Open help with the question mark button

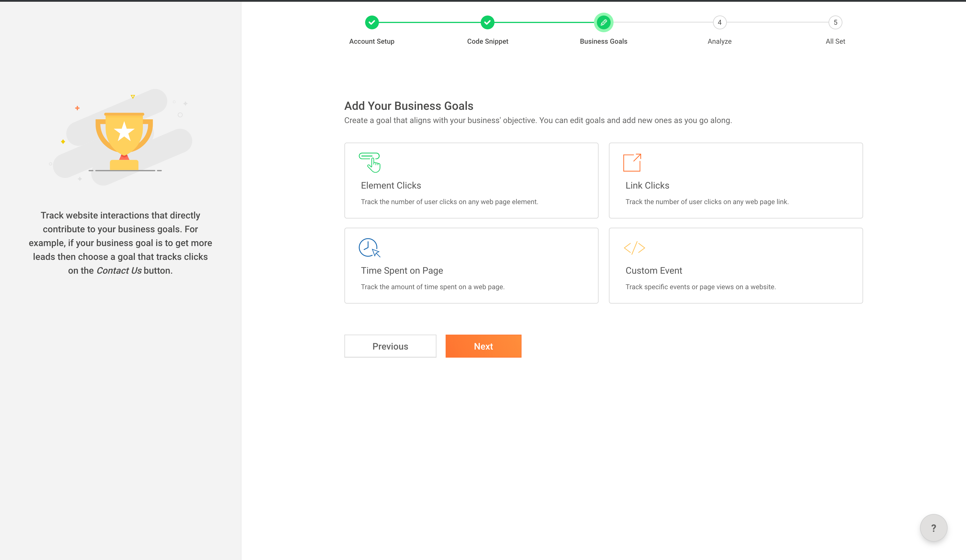pos(933,528)
